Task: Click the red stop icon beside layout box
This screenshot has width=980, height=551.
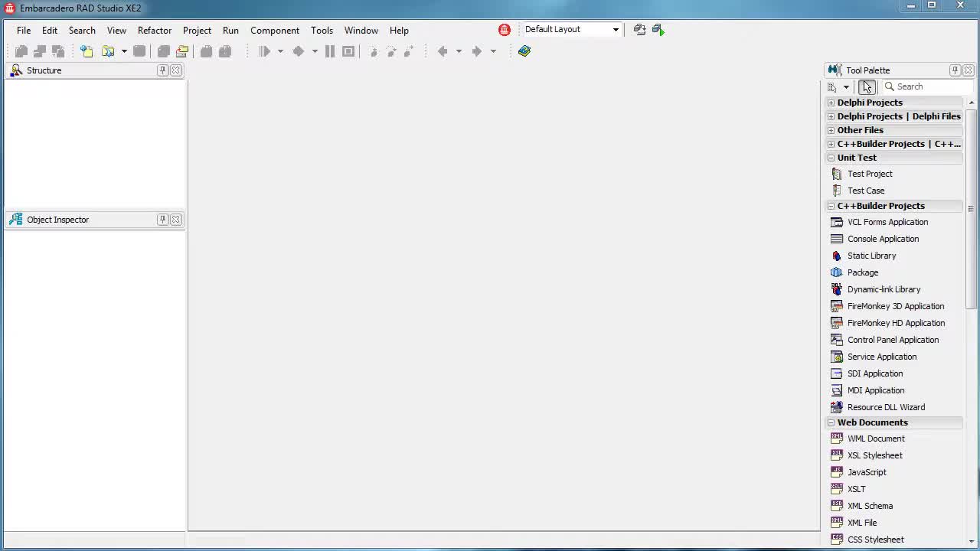Action: [505, 30]
